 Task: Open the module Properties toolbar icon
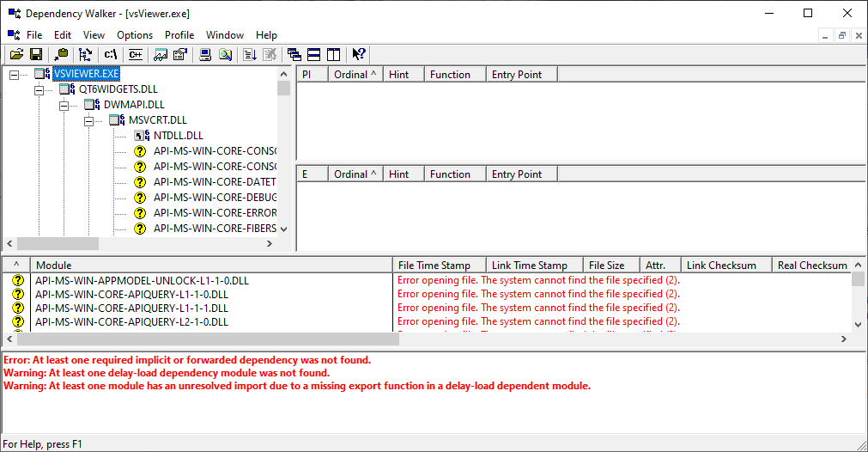[x=180, y=55]
